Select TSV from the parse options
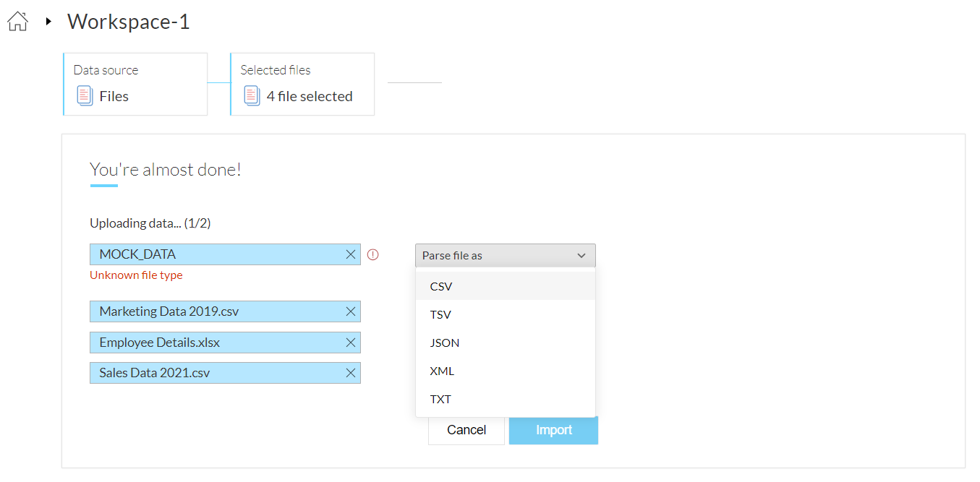 click(x=440, y=314)
